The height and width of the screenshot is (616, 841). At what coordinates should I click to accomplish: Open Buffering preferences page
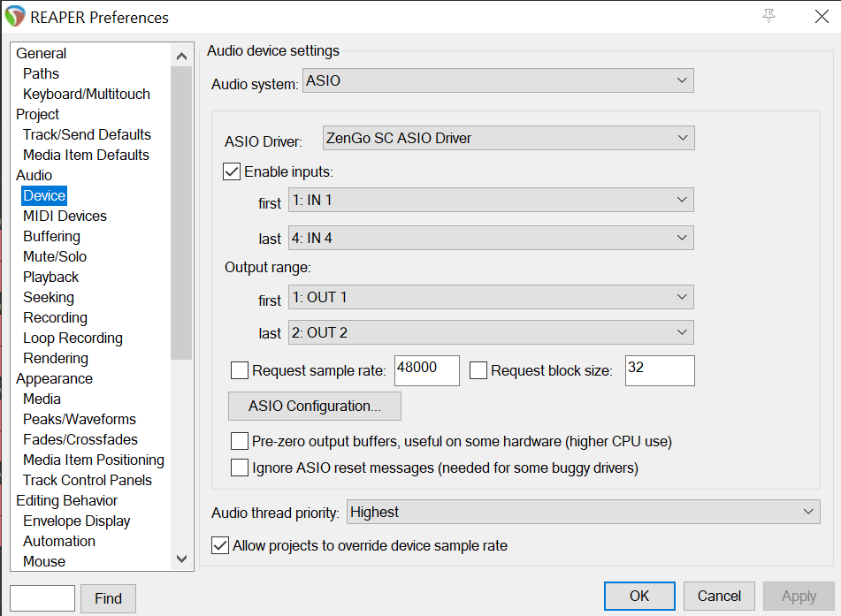(x=51, y=237)
